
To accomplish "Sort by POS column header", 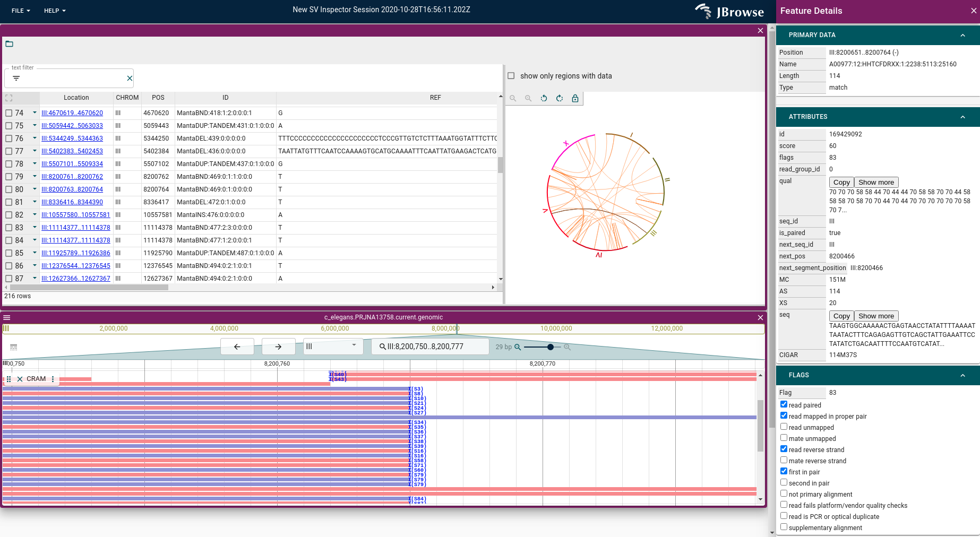I will tap(158, 98).
